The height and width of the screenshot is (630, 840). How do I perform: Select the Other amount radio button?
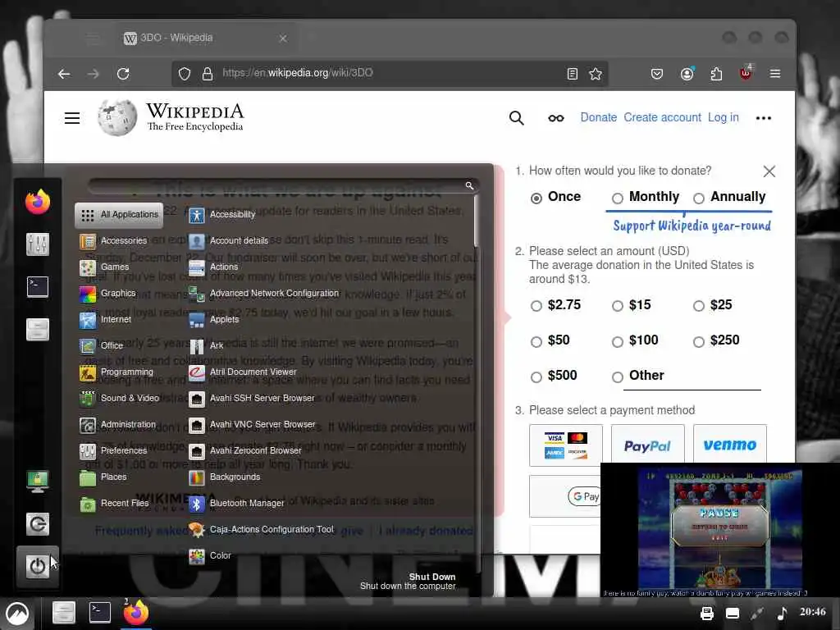[618, 377]
